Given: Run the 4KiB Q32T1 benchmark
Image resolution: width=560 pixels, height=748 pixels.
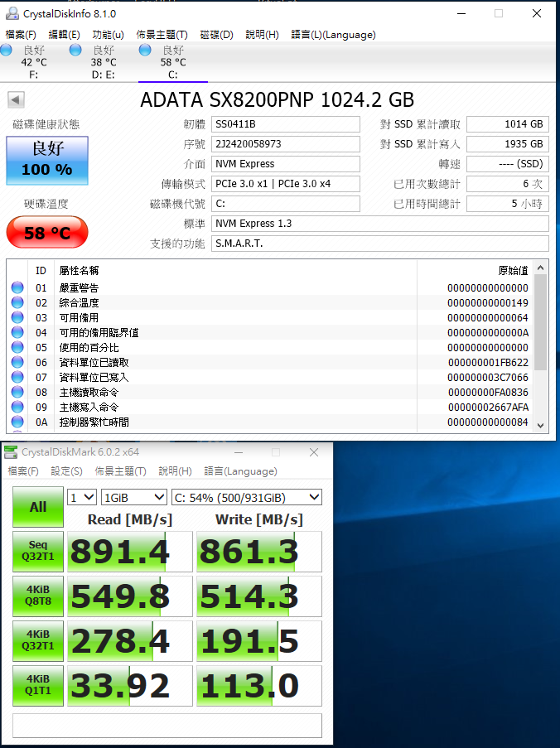Looking at the screenshot, I should pyautogui.click(x=38, y=640).
